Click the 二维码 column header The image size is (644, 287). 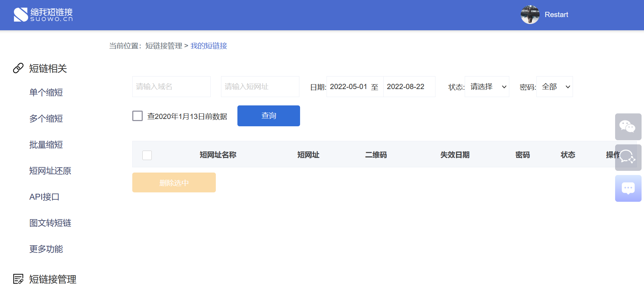376,155
